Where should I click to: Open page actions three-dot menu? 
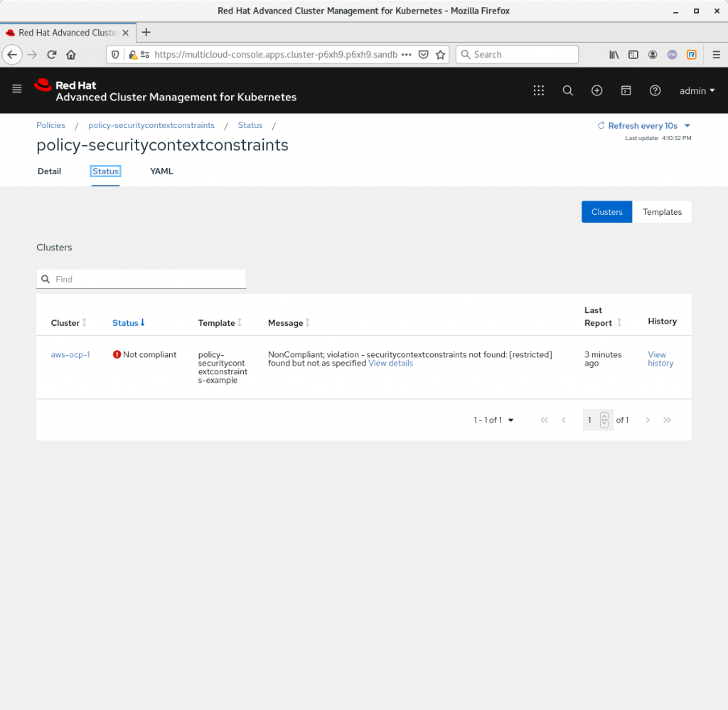407,54
